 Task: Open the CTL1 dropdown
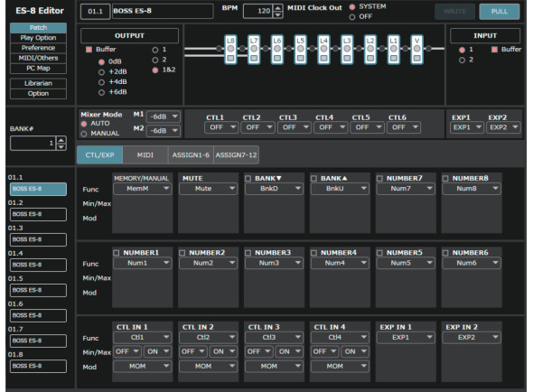coord(221,127)
